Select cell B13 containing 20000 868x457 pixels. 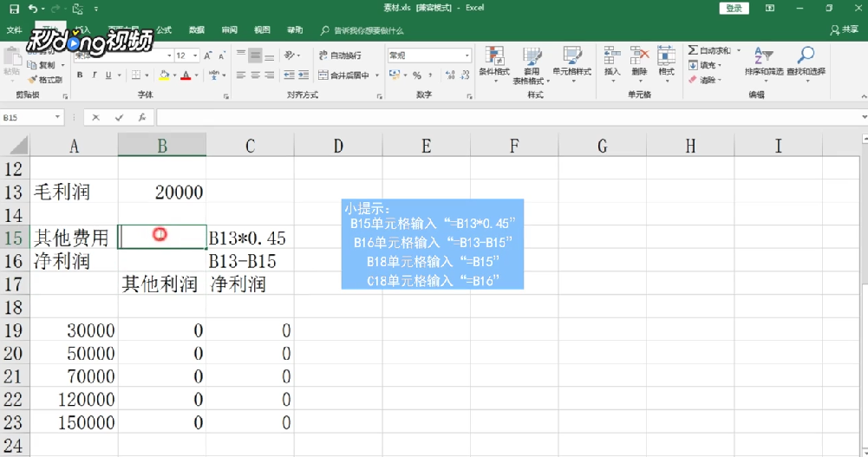(x=161, y=192)
